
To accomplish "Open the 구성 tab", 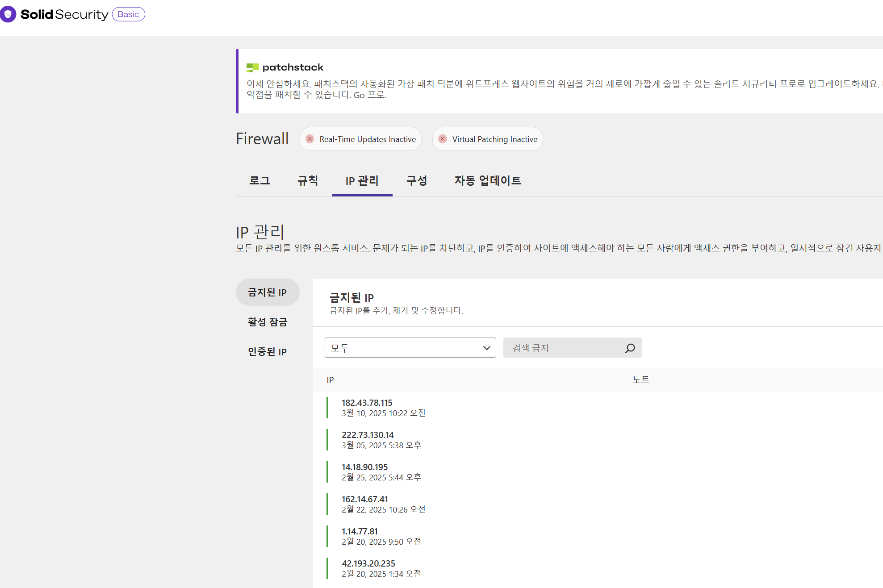I will tap(417, 180).
